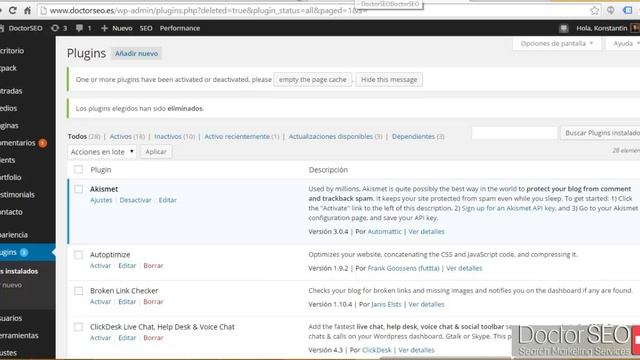Tick the select-all checkbox in the Plugin header

(78, 169)
